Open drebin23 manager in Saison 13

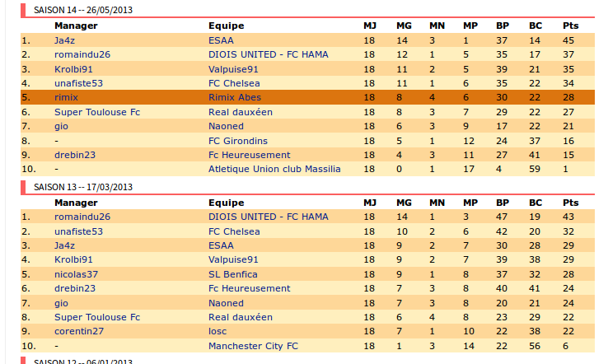[x=75, y=288]
